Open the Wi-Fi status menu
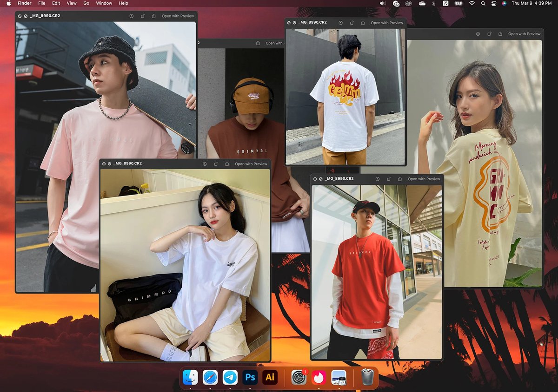Viewport: 558px width, 392px height. [472, 3]
